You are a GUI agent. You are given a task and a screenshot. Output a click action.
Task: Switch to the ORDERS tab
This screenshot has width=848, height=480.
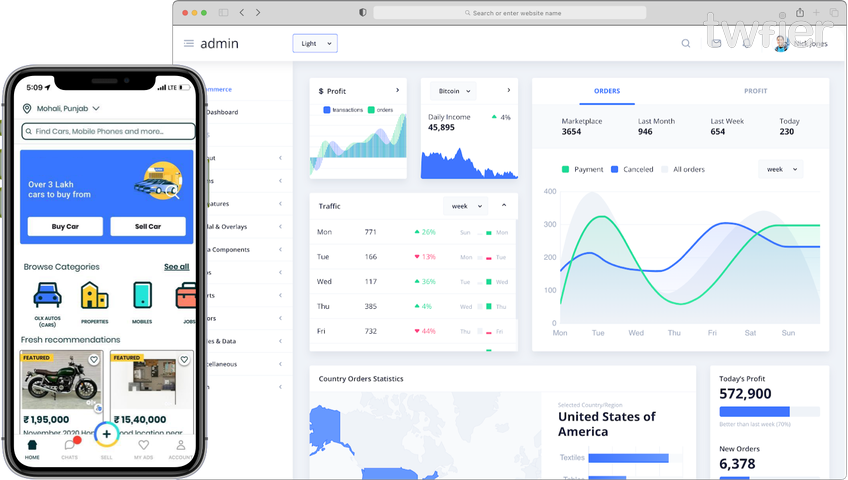(607, 91)
